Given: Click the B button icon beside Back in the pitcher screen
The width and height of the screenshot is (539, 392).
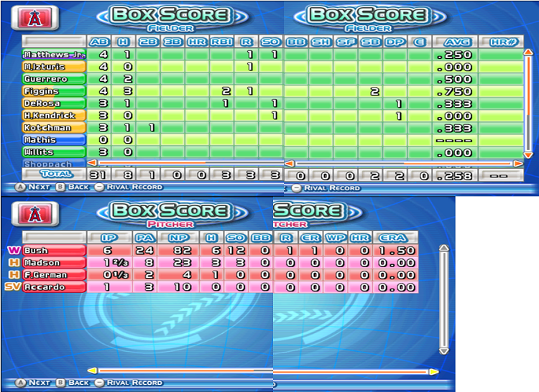Looking at the screenshot, I should pos(61,383).
